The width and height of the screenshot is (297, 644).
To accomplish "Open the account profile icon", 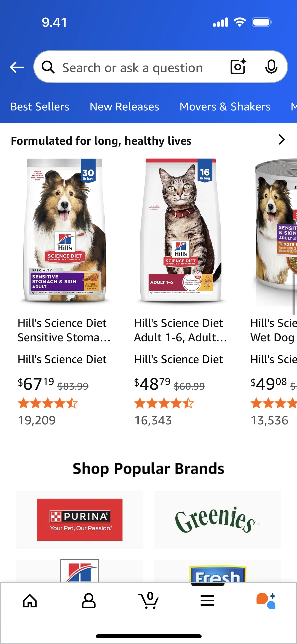I will point(89,601).
